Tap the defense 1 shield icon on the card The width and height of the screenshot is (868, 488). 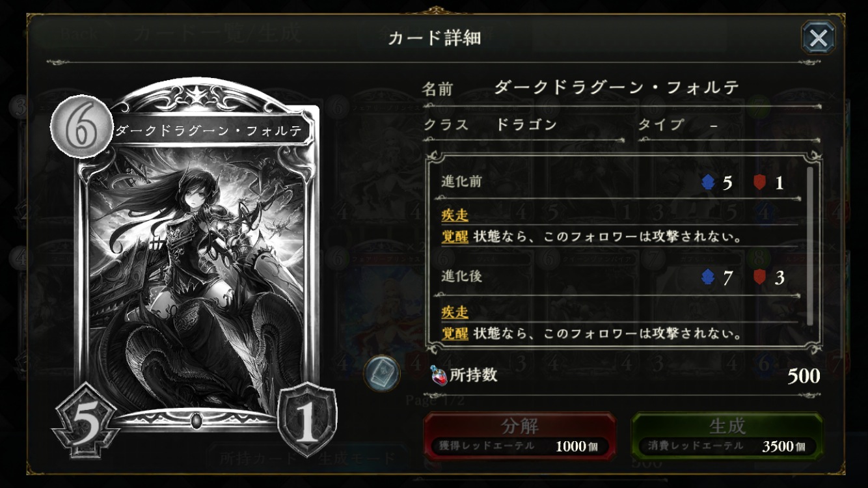(307, 420)
